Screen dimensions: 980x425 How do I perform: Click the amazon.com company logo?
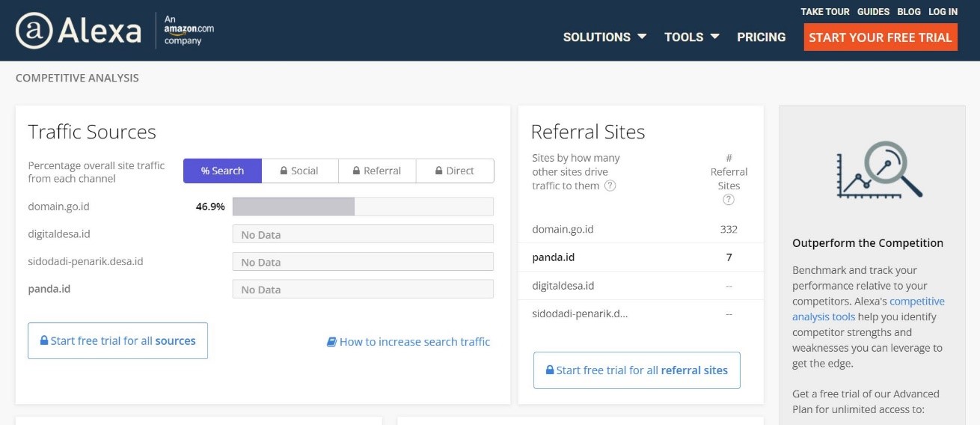189,31
